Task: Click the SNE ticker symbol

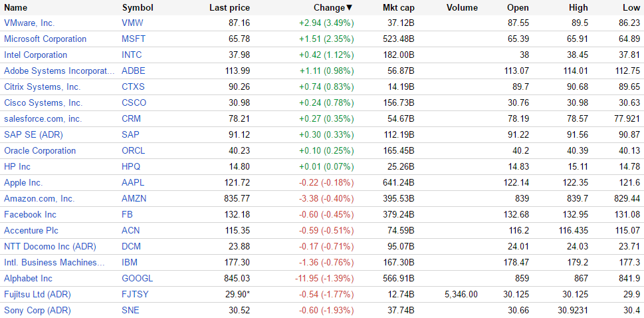Action: (130, 310)
